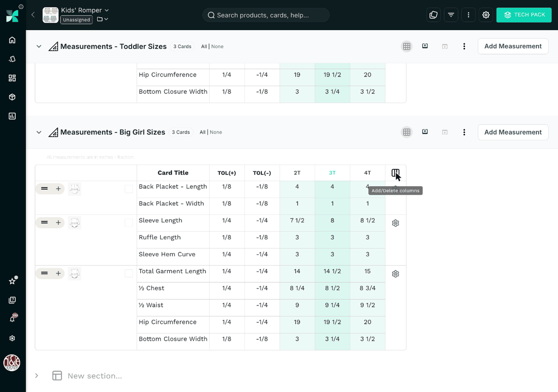Open the dashboard grid icon in sidebar

coord(13,78)
